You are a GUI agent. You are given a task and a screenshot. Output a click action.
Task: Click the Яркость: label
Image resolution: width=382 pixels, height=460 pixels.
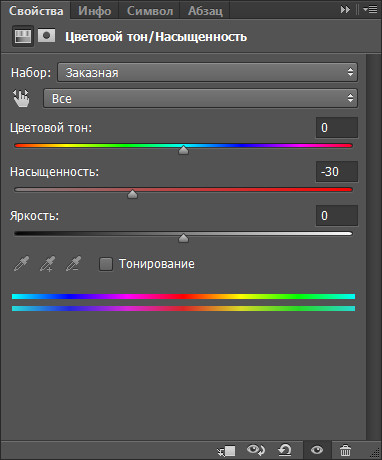[x=34, y=216]
